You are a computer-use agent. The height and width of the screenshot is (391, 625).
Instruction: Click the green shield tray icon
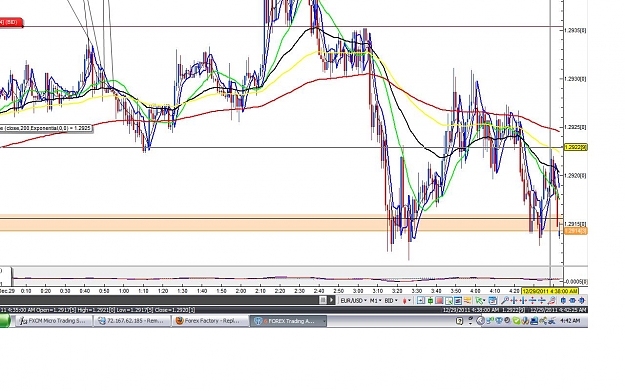pos(517,321)
